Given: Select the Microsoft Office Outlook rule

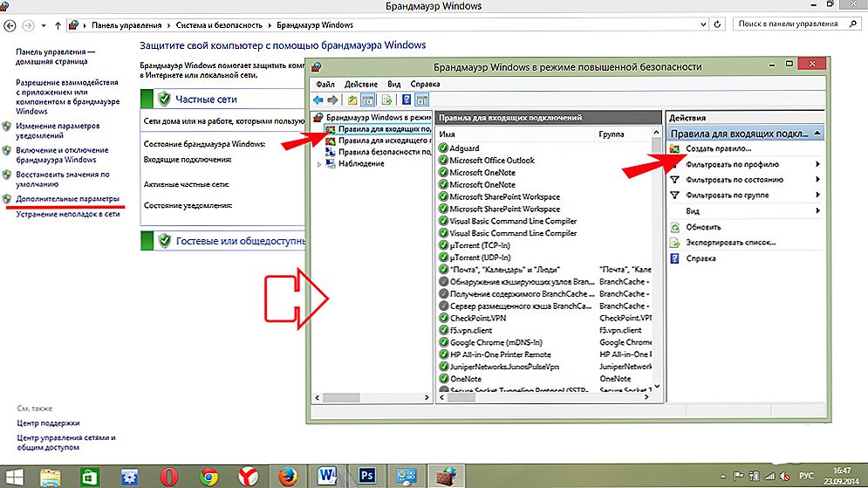Looking at the screenshot, I should pyautogui.click(x=491, y=161).
